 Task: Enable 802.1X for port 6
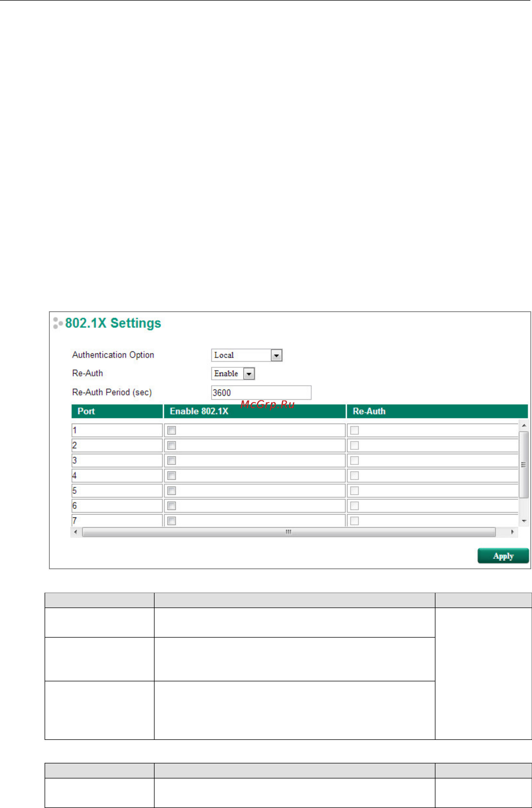click(172, 506)
